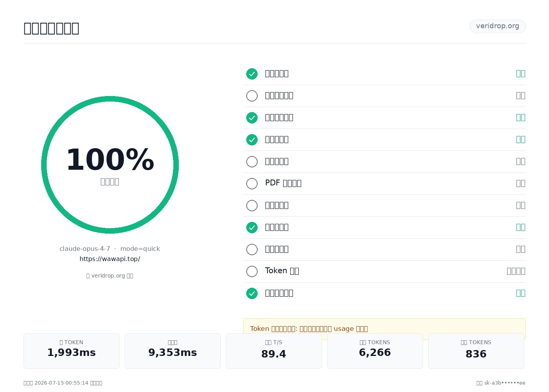Click the masked key sk-a3b••••••ee in footer
Screen dimensions: 549x392
505,383
